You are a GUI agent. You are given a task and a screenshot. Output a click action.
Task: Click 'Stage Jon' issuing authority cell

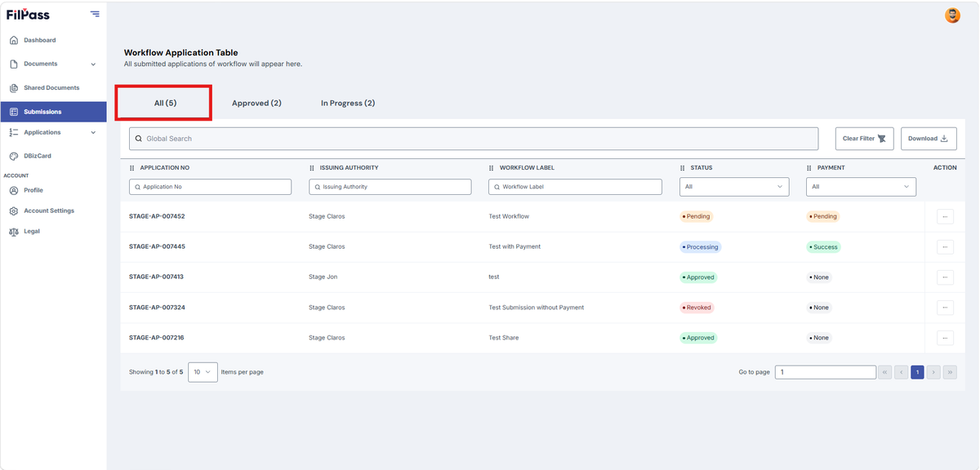tap(323, 277)
